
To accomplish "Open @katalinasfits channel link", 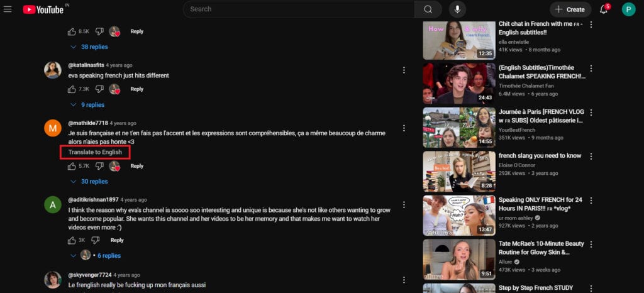I will pos(86,65).
